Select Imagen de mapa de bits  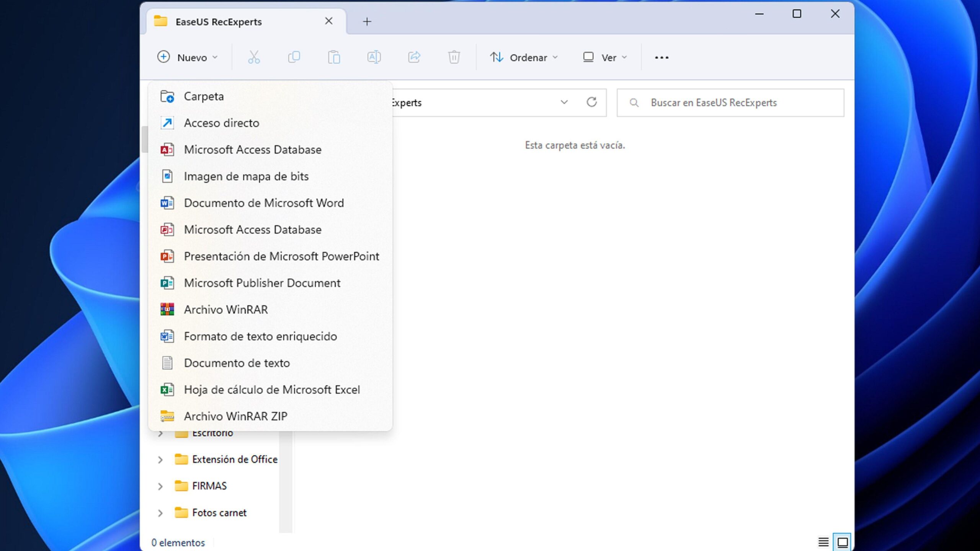pos(270,176)
